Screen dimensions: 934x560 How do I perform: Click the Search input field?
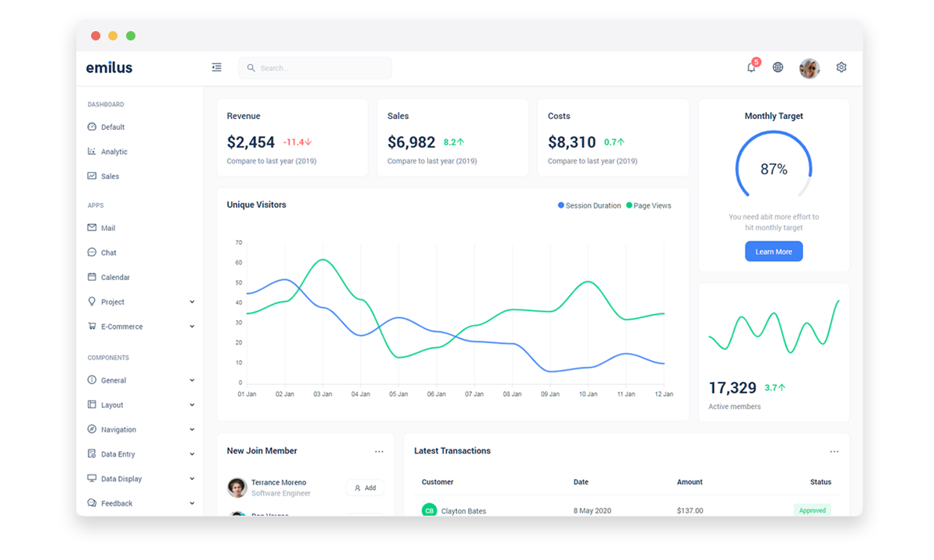(315, 68)
